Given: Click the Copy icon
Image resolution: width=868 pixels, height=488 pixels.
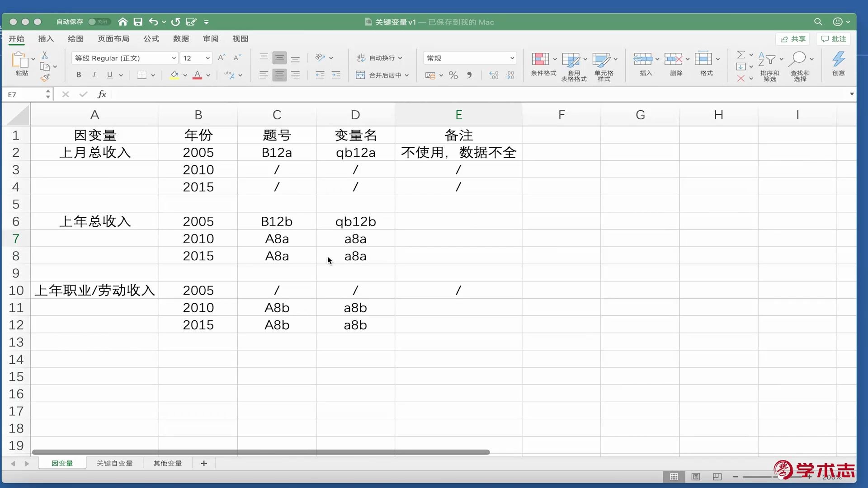Looking at the screenshot, I should (45, 66).
